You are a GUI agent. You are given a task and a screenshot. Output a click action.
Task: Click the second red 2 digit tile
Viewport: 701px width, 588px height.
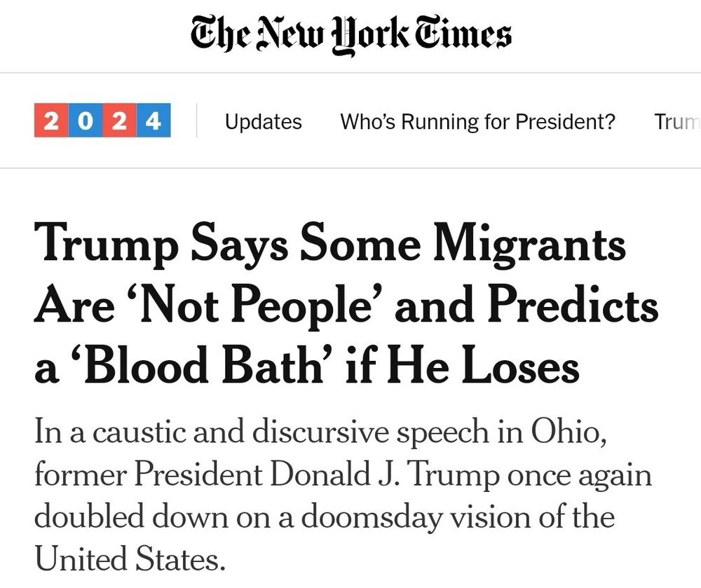pyautogui.click(x=120, y=120)
